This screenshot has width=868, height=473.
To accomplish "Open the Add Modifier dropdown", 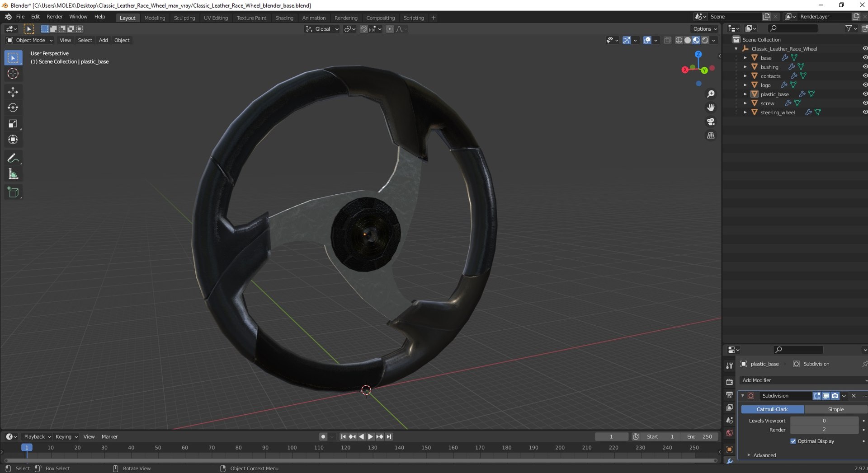I will (804, 380).
